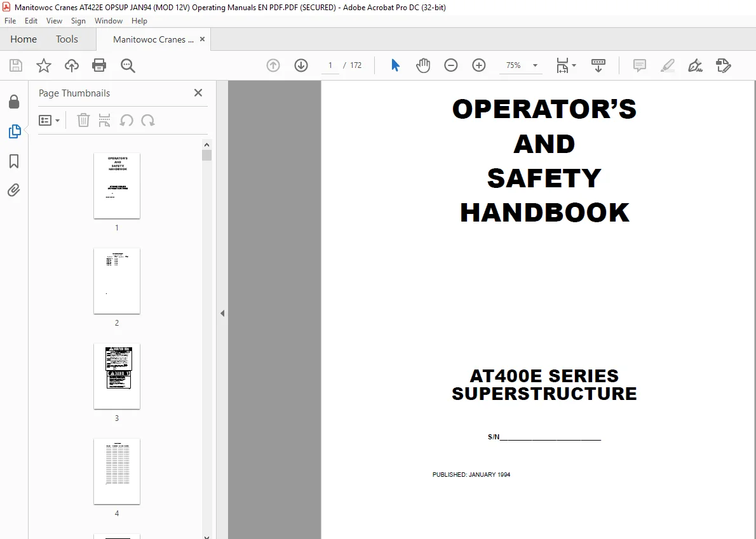Screen dimensions: 756x539
Task: Click the thumbnails panel scrollbar thumb
Action: coord(207,155)
